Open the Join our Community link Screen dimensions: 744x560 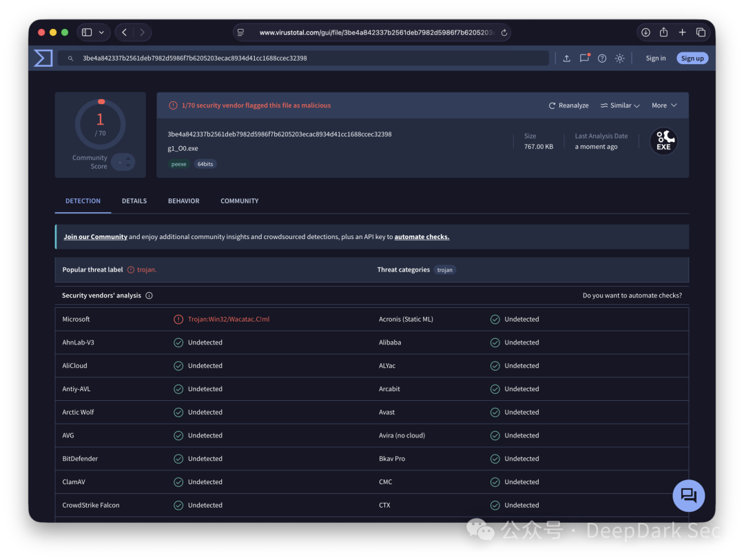point(95,237)
